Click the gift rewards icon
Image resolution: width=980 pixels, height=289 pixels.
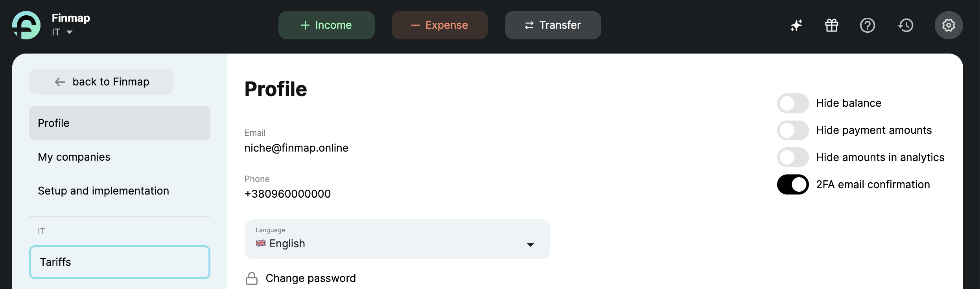(832, 25)
